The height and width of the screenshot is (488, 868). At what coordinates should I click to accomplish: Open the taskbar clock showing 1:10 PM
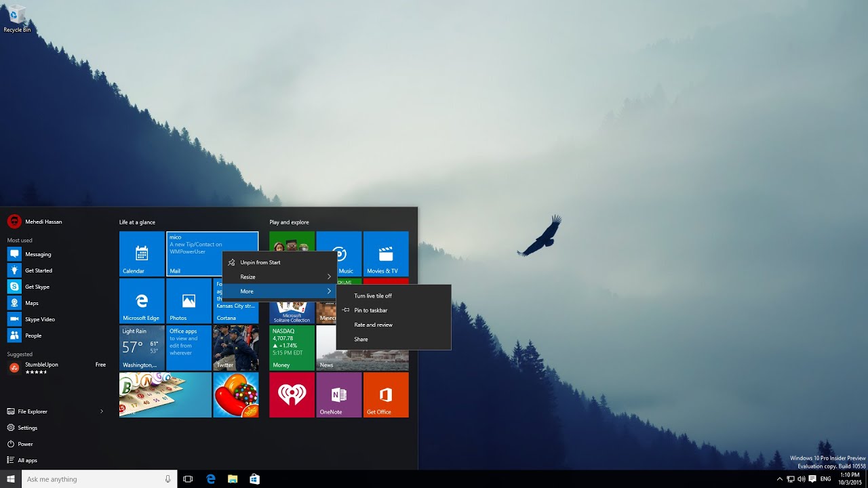[850, 479]
